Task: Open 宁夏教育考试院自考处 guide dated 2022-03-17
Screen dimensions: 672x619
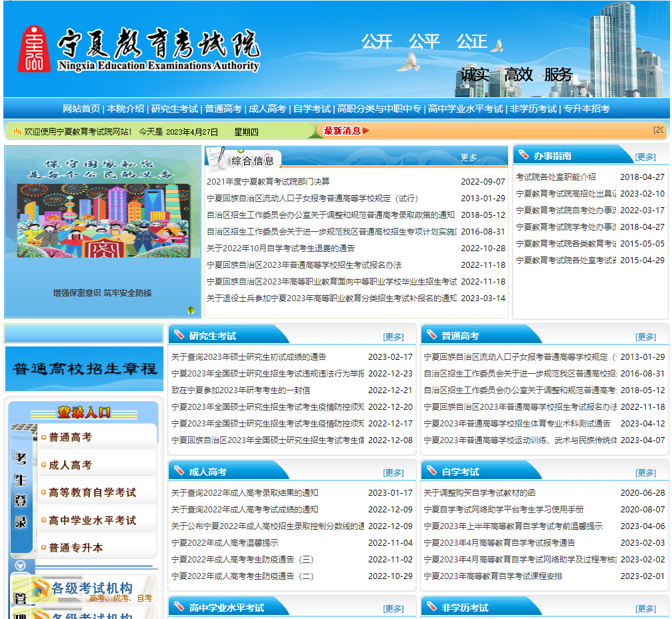Action: 566,211
